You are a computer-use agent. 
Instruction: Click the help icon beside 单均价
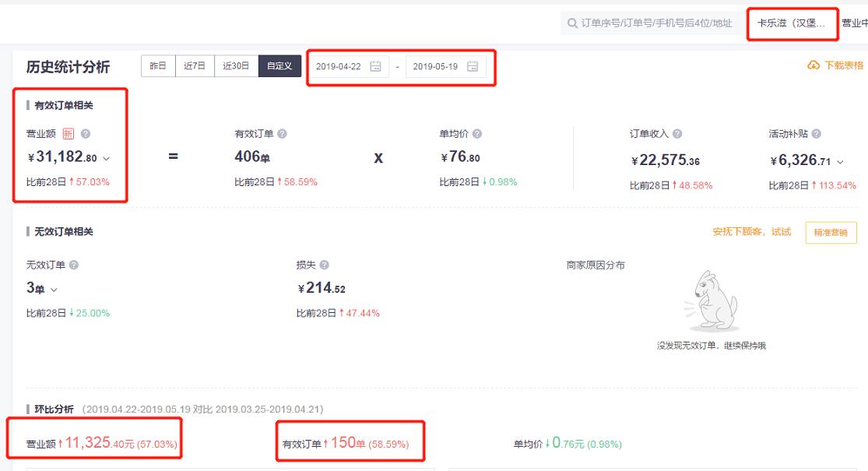coord(477,134)
